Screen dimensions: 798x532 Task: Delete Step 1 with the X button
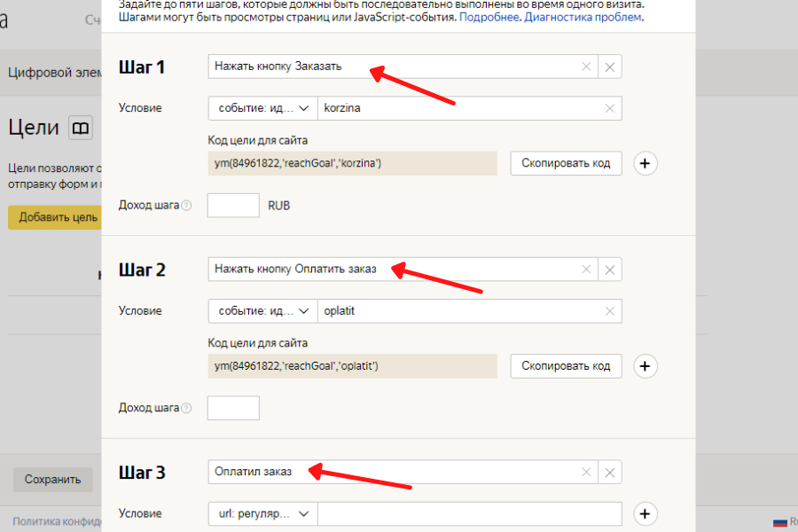point(610,66)
